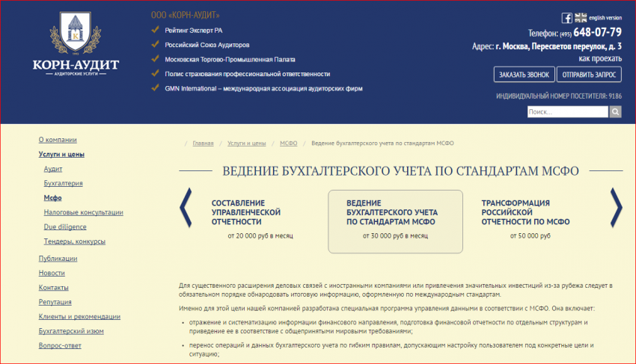Screen dimensions: 636x364
Task: Expand the Услуги и цены menu section
Action: [x=61, y=155]
